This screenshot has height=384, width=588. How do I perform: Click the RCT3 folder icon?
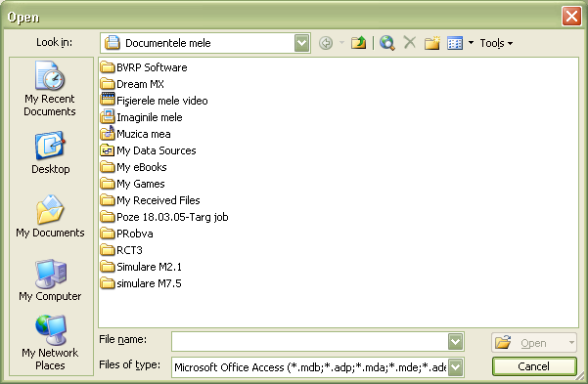[x=108, y=250]
